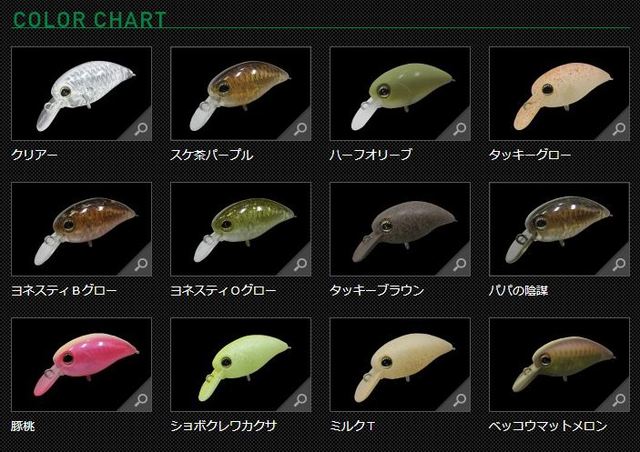
Task: Enlarge ショボクレワカクサ lure via magnifier
Action: (x=300, y=400)
